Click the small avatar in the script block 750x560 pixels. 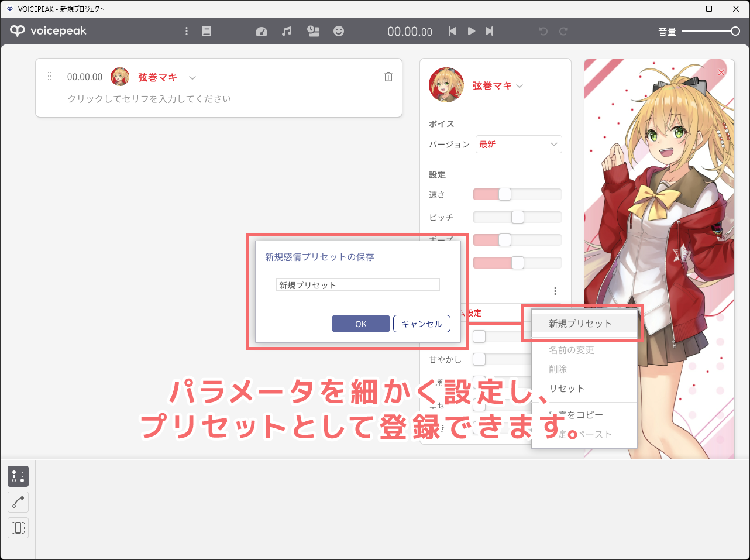click(x=120, y=77)
